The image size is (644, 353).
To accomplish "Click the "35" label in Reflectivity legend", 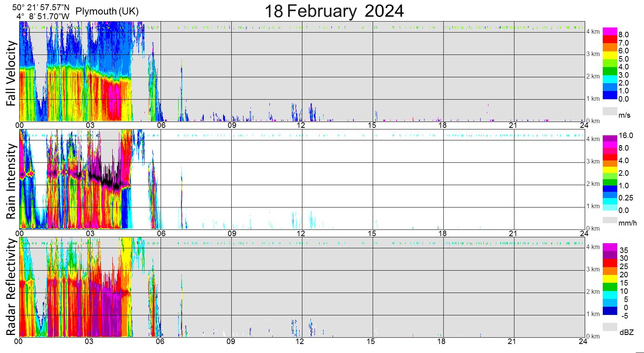I will pos(624,250).
